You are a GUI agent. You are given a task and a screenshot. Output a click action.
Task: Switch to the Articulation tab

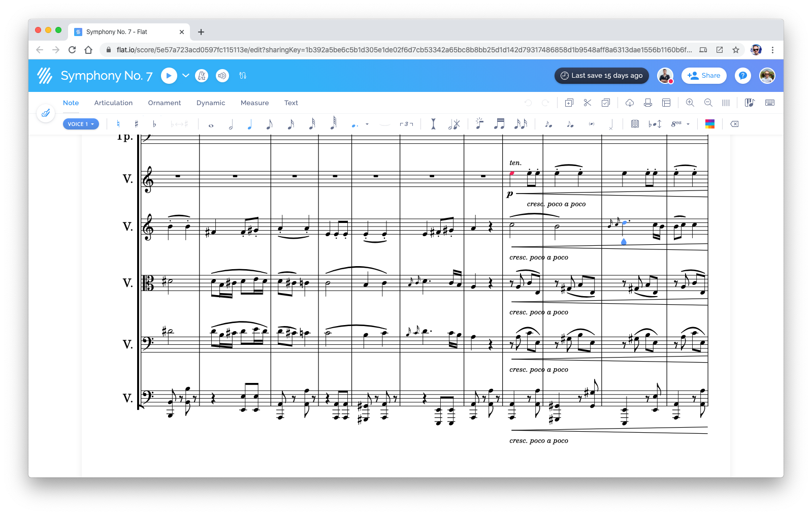113,103
